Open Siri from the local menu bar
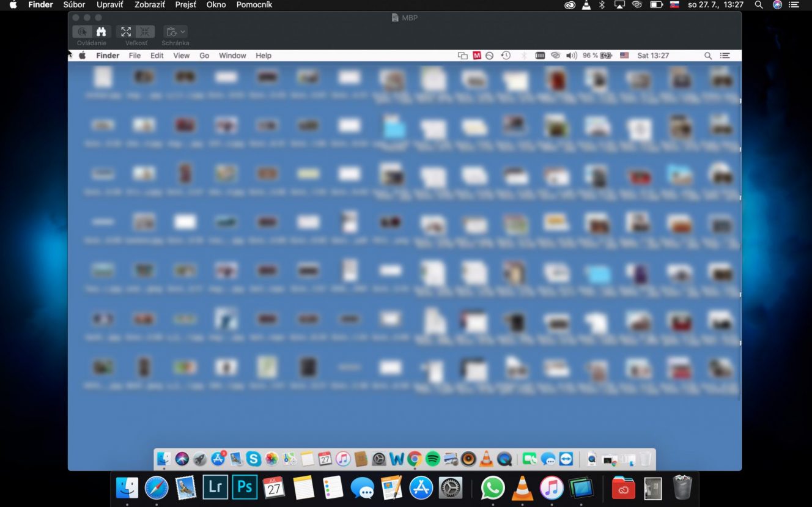The width and height of the screenshot is (812, 507). click(777, 5)
